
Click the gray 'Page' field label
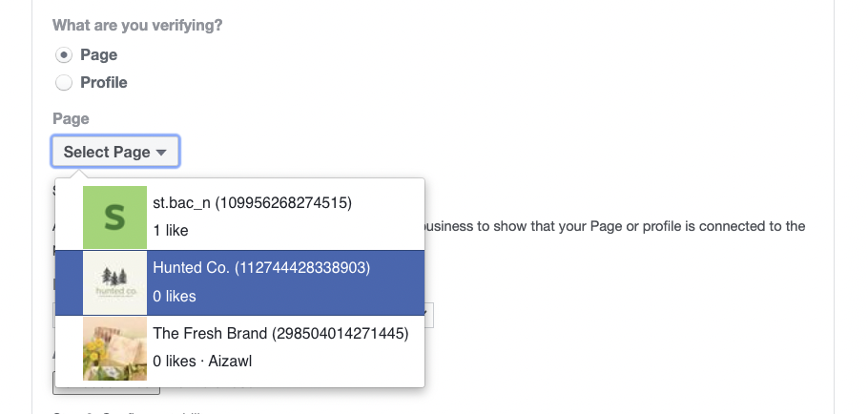(x=71, y=119)
